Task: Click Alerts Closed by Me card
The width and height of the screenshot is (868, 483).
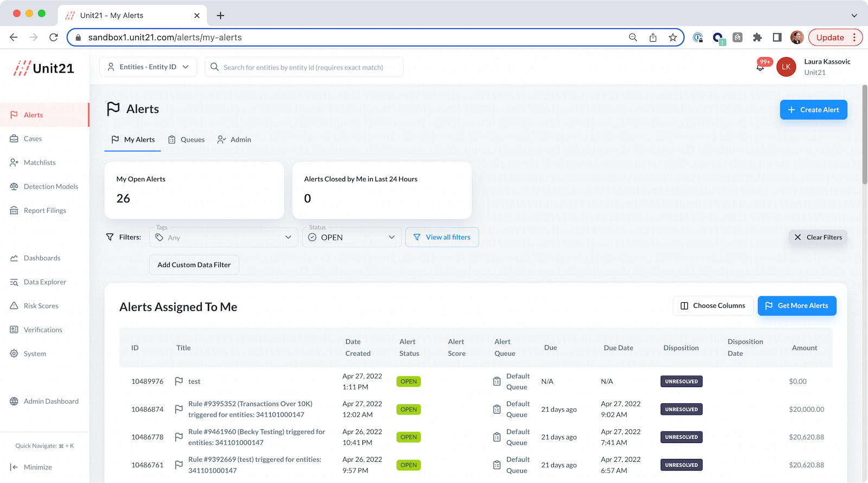Action: click(382, 190)
